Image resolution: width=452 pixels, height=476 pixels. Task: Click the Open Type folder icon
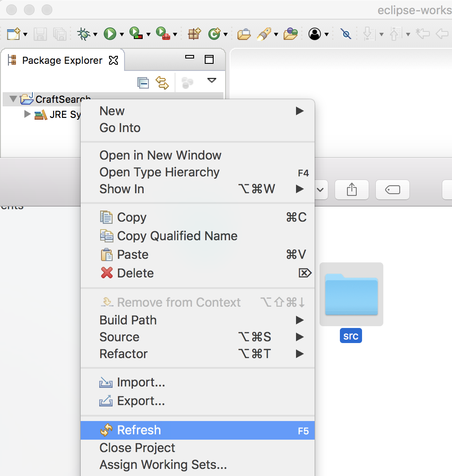[244, 34]
